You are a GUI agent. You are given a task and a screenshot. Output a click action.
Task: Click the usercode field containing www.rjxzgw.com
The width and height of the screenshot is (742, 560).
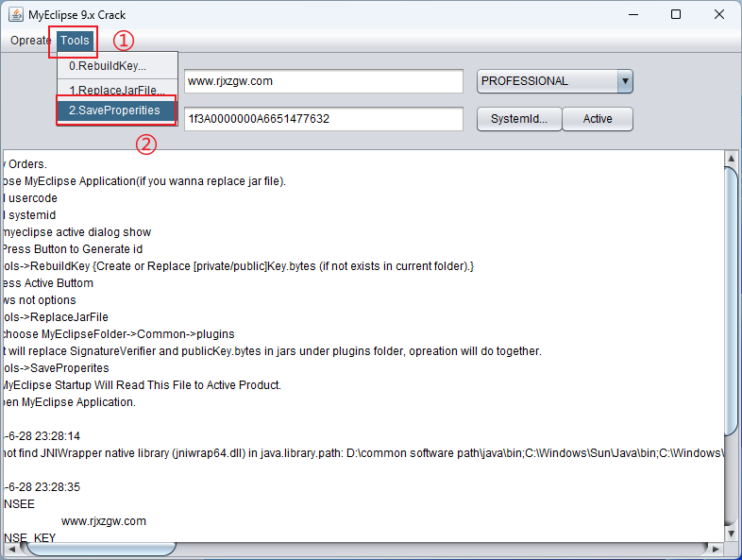(x=324, y=81)
